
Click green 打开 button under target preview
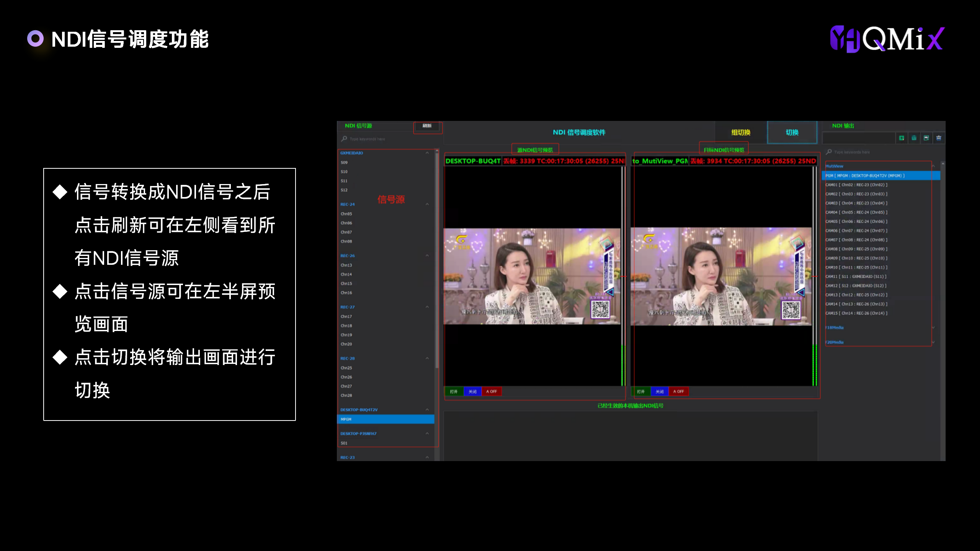[641, 391]
